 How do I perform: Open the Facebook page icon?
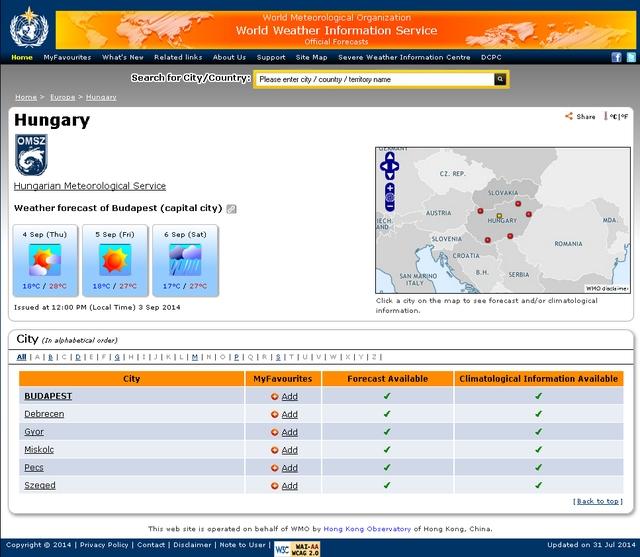click(616, 57)
